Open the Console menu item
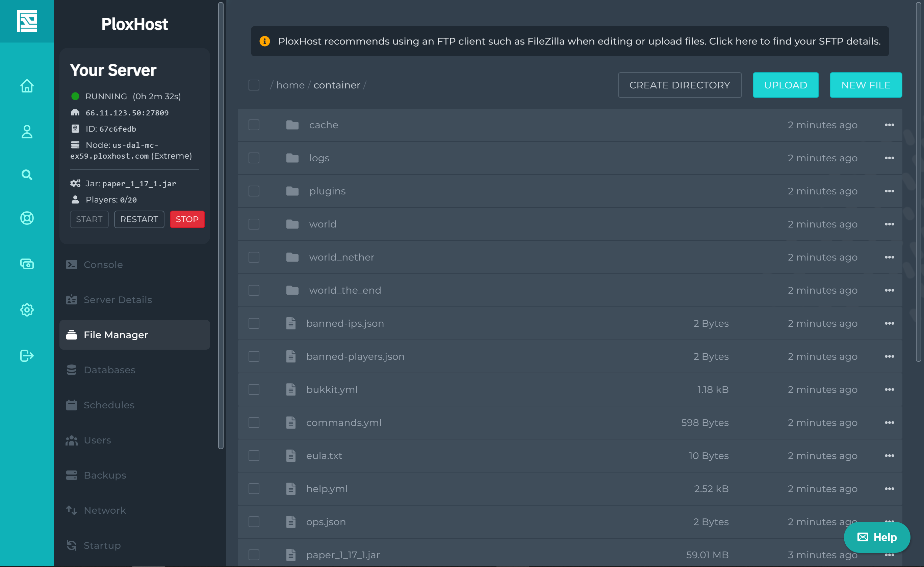Screen dimensions: 924x567 135,265
